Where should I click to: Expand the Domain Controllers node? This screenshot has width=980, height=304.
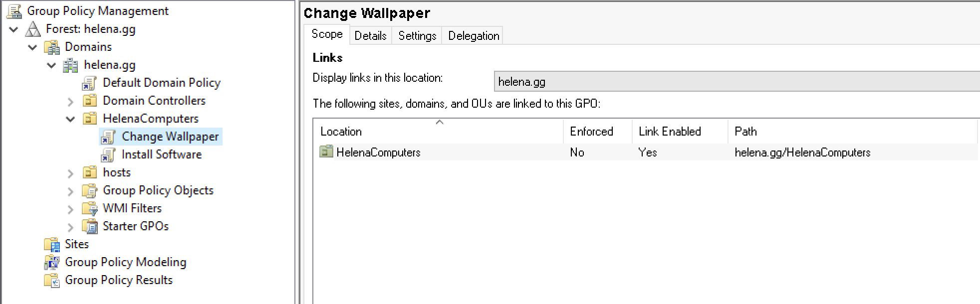[x=71, y=101]
